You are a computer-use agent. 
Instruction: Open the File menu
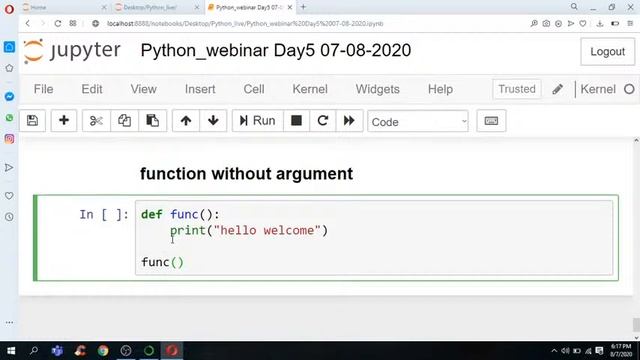point(43,89)
